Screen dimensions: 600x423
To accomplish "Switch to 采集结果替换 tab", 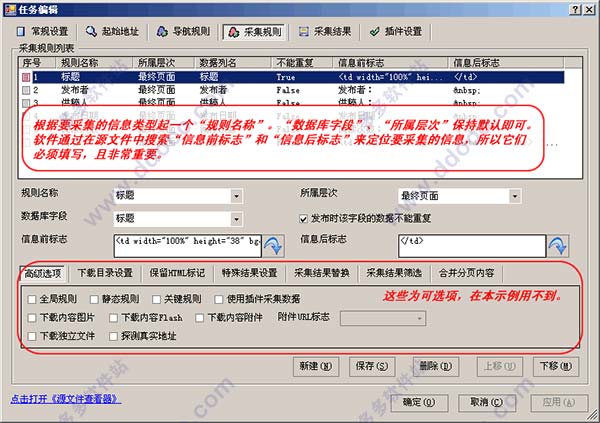I will click(x=322, y=273).
